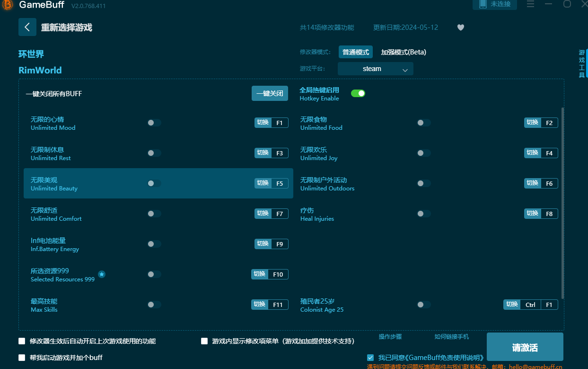
Task: Toggle Inf.Battery Energy switch
Action: [154, 244]
